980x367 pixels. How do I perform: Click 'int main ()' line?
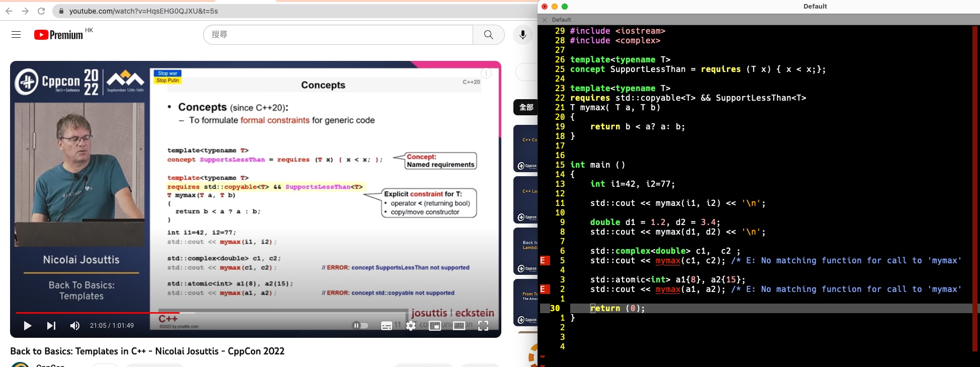click(597, 165)
